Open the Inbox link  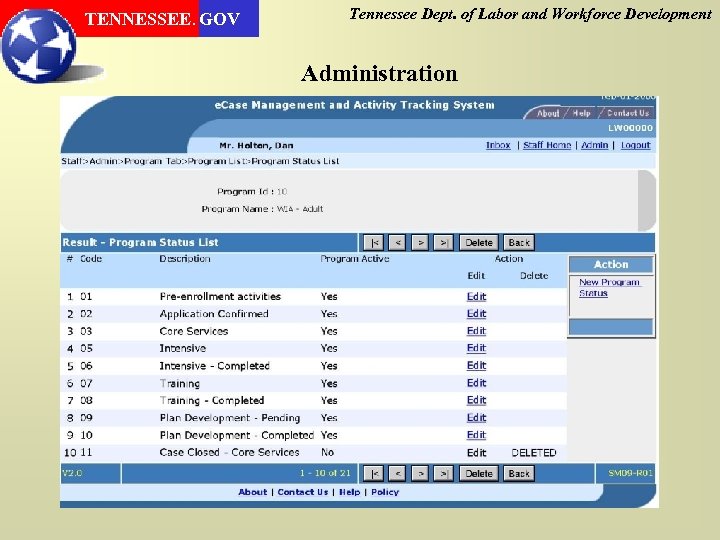click(498, 145)
